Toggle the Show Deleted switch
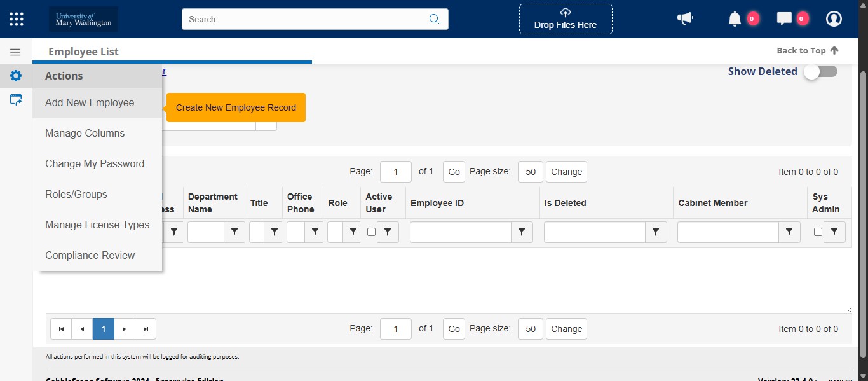 pyautogui.click(x=820, y=72)
